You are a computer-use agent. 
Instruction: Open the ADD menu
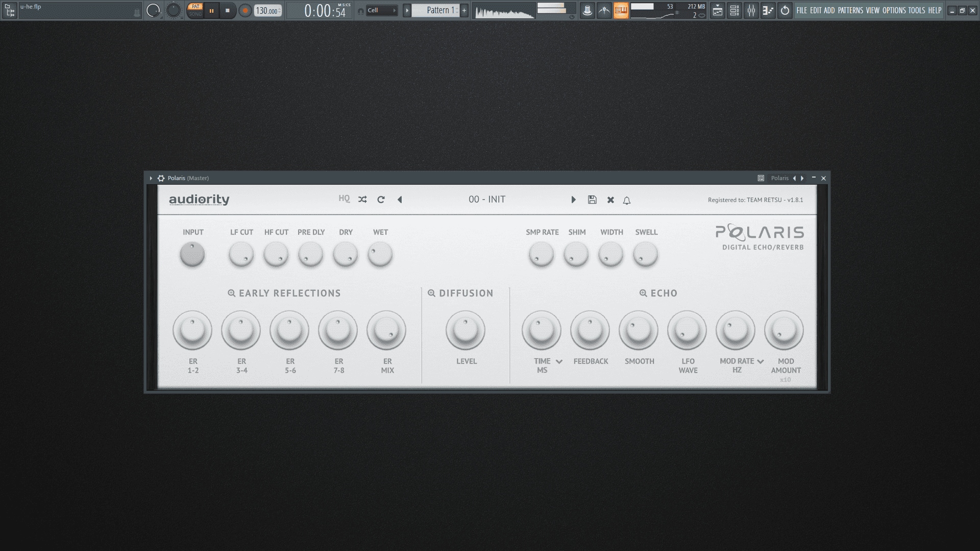829,10
